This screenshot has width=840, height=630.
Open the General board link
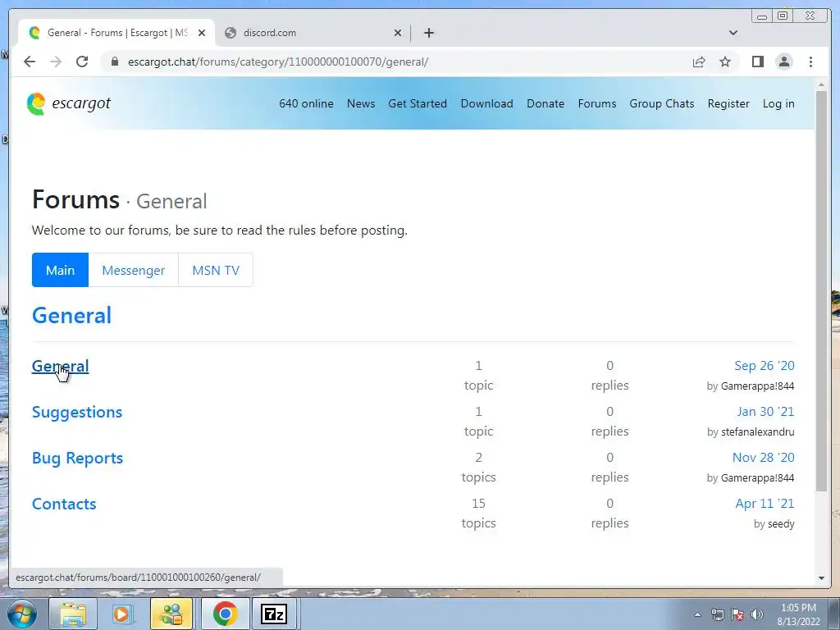[60, 367]
